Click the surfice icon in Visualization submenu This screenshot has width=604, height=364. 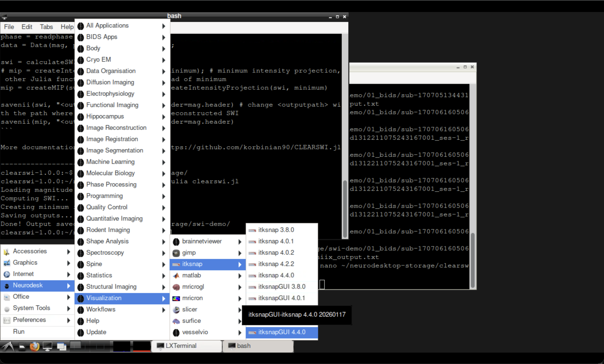(x=176, y=321)
